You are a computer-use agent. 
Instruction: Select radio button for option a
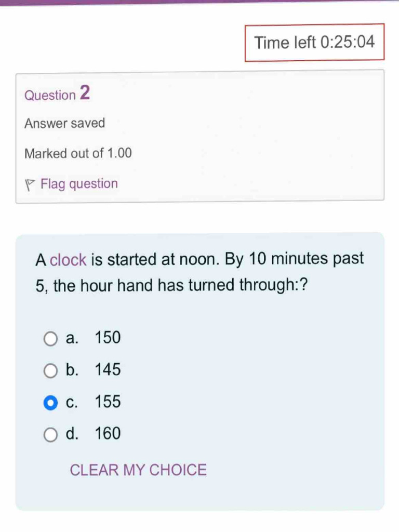coord(50,339)
